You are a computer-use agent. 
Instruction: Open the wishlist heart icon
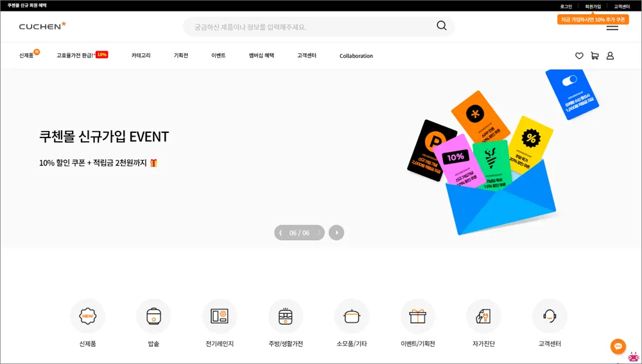pos(579,56)
